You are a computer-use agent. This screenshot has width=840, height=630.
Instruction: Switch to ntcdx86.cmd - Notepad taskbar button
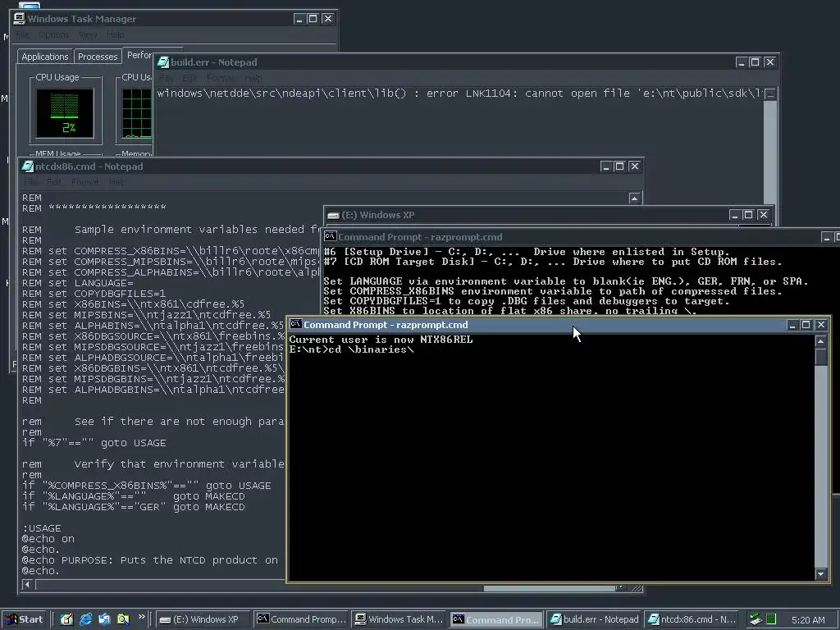click(x=691, y=619)
